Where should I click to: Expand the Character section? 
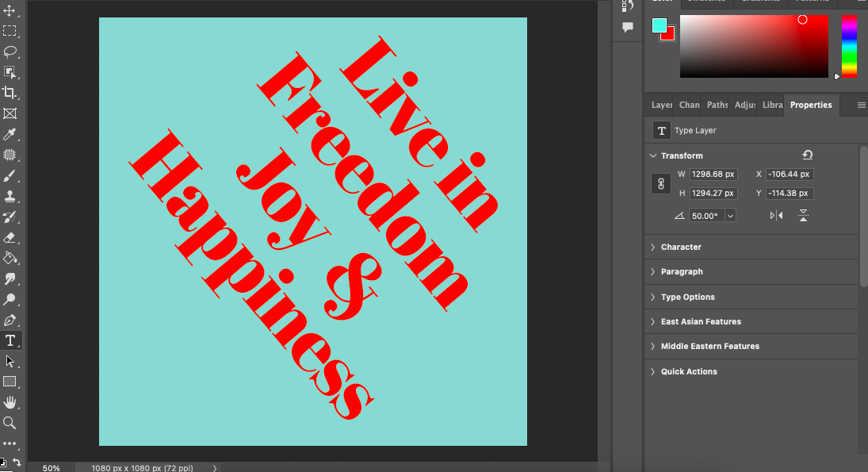point(681,247)
